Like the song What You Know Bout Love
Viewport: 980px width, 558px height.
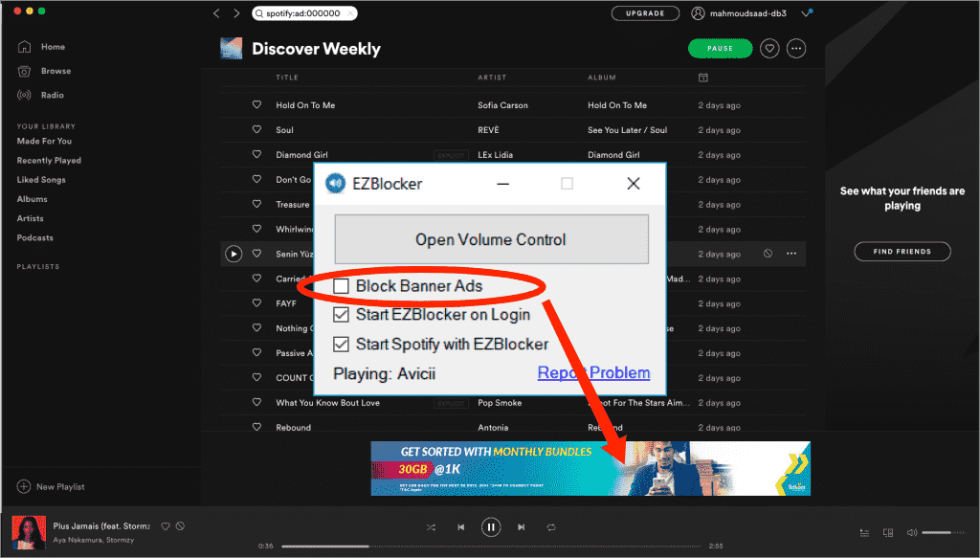point(256,402)
